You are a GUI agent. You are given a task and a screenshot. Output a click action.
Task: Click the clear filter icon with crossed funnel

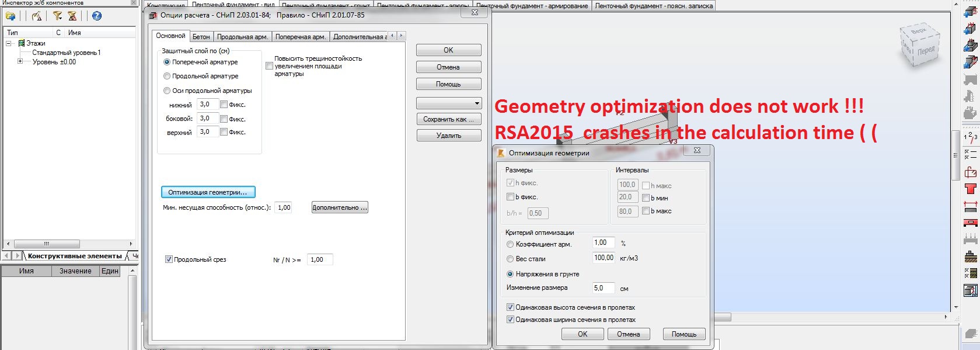click(x=72, y=16)
